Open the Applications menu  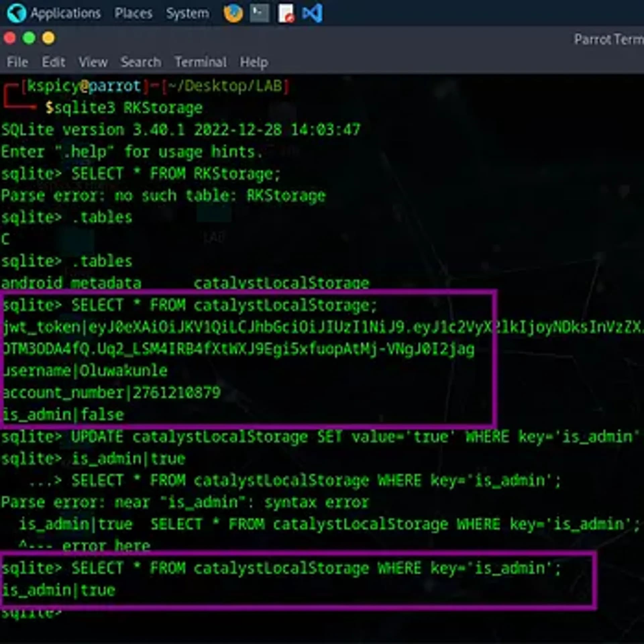[65, 14]
